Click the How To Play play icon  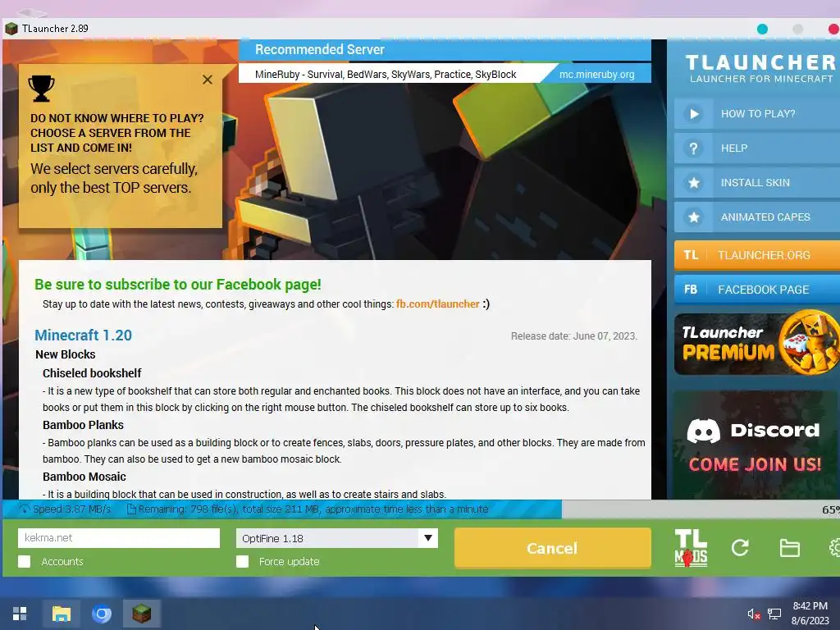coord(694,113)
